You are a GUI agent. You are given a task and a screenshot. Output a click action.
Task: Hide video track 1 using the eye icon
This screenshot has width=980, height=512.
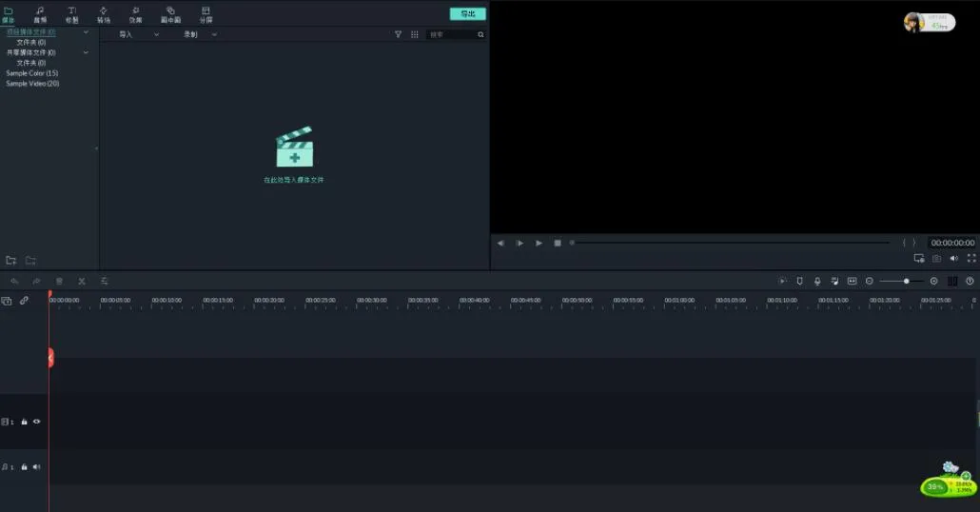click(37, 421)
